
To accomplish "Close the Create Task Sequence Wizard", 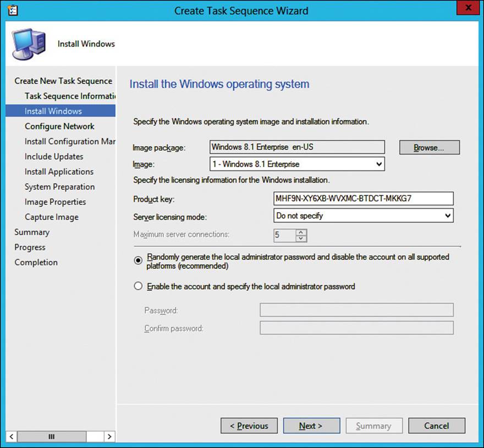I will [x=468, y=8].
